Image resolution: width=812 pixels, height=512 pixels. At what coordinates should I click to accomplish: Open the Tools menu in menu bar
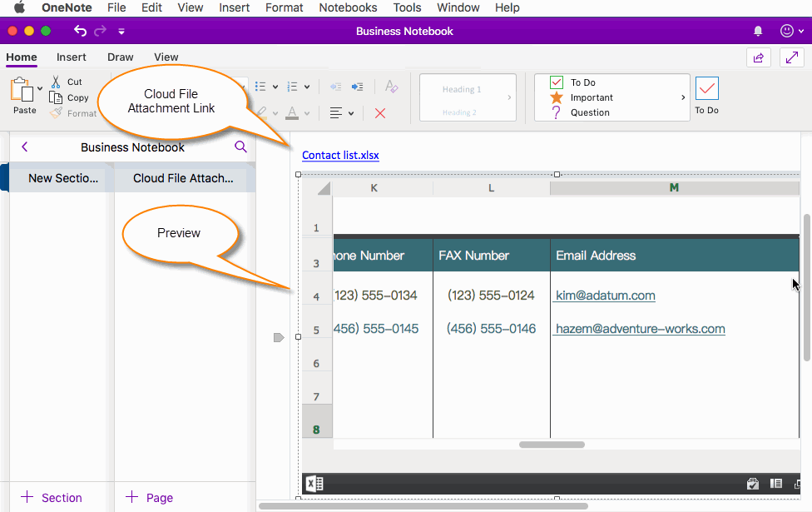(407, 7)
